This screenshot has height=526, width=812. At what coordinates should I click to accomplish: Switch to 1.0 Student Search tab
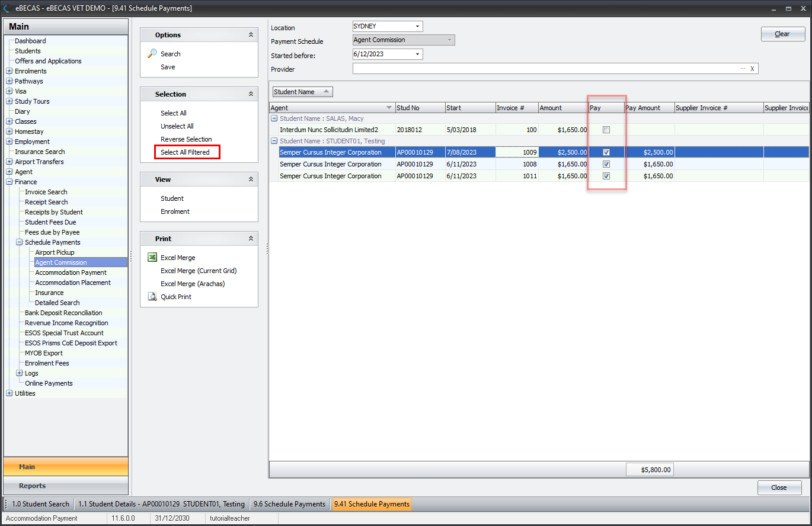pos(40,504)
